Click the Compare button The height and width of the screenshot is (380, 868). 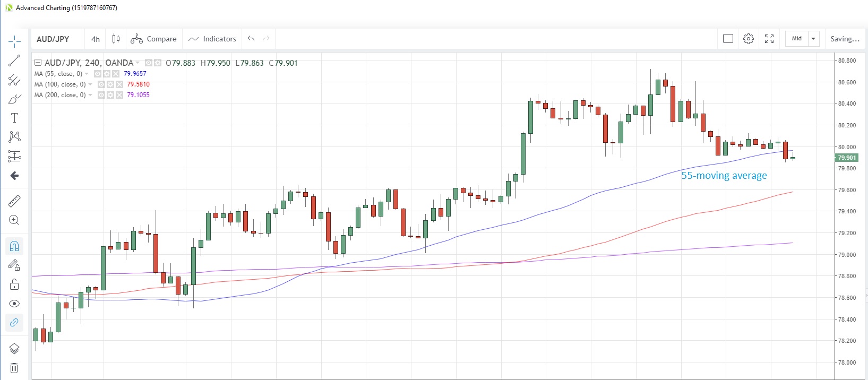pos(154,39)
